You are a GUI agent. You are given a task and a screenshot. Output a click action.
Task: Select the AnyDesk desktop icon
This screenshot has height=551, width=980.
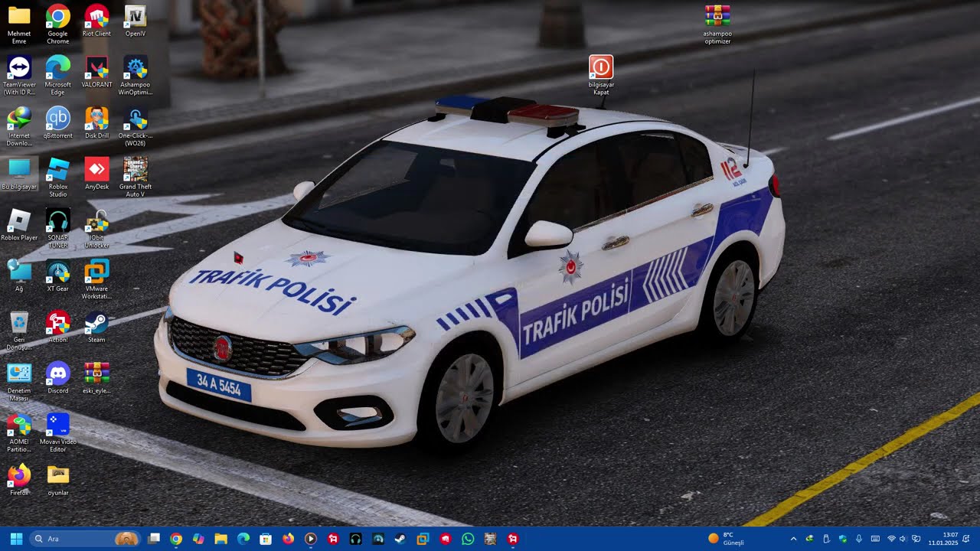click(x=96, y=174)
